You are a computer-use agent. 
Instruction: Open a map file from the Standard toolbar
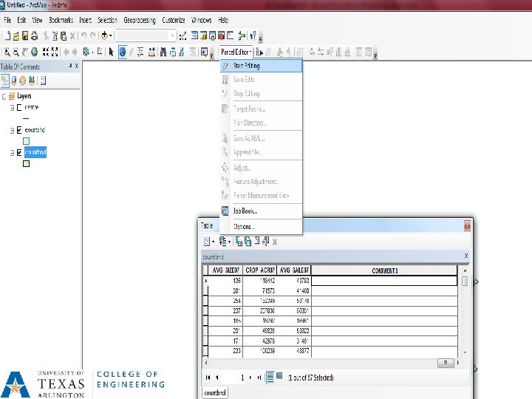tap(16, 35)
